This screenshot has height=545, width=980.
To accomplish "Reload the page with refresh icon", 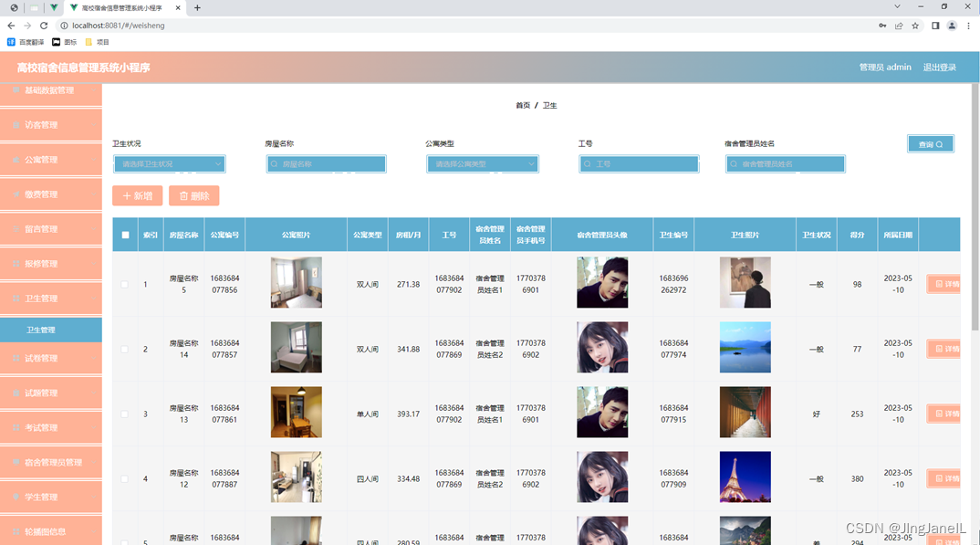I will pyautogui.click(x=44, y=26).
